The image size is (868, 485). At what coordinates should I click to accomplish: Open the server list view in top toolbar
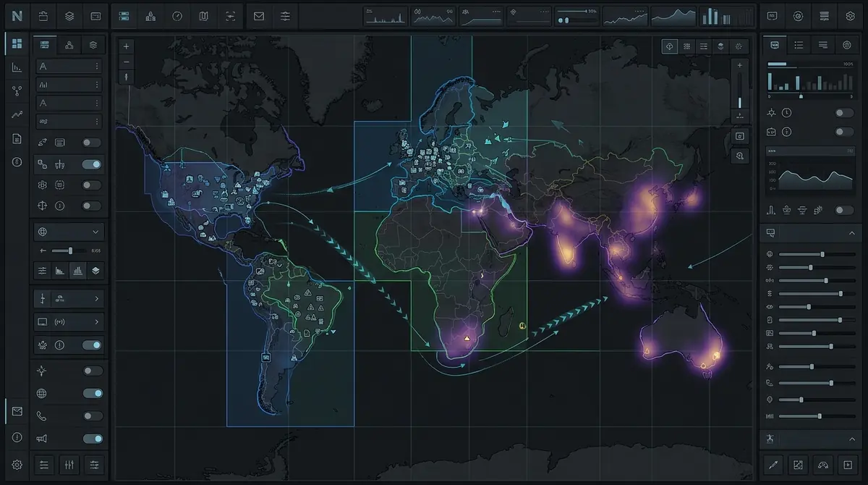point(124,16)
